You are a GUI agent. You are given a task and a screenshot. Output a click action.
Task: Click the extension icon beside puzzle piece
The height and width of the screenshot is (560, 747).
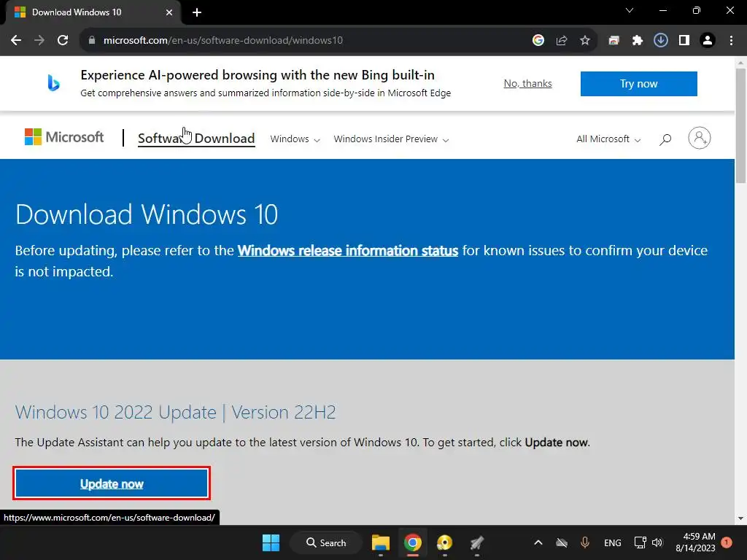point(614,41)
